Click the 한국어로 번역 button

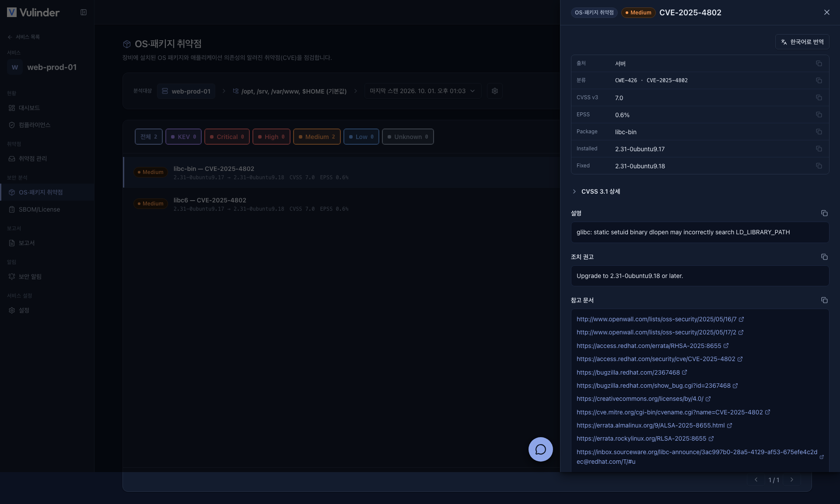tap(802, 42)
